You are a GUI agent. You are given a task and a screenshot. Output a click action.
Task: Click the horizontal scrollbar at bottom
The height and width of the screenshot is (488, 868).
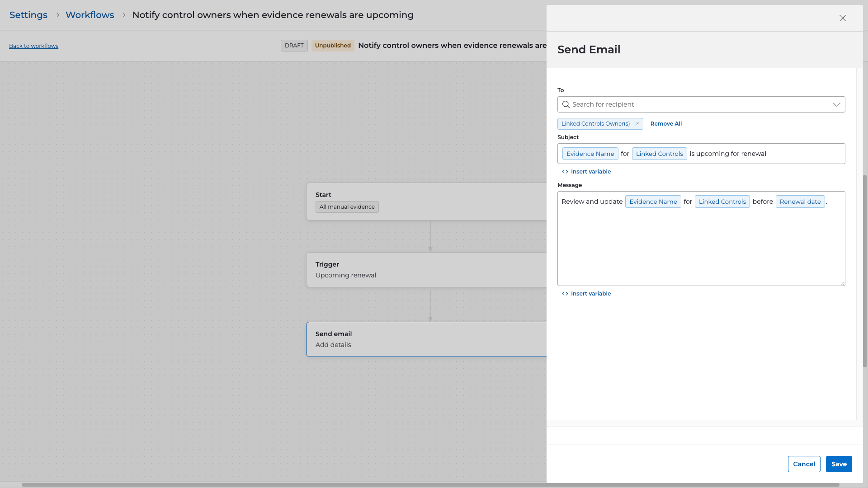click(429, 485)
